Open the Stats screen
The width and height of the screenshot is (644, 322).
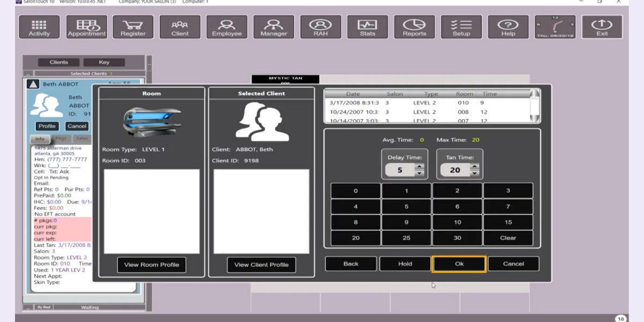(367, 26)
